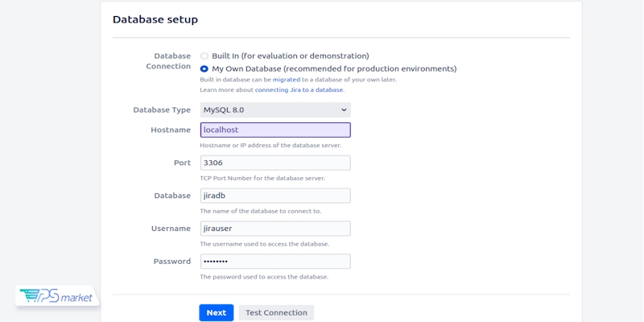Viewport: 644px width, 322px height.
Task: Open the Database Type MySQL 8.0 dropdown
Action: (x=275, y=110)
